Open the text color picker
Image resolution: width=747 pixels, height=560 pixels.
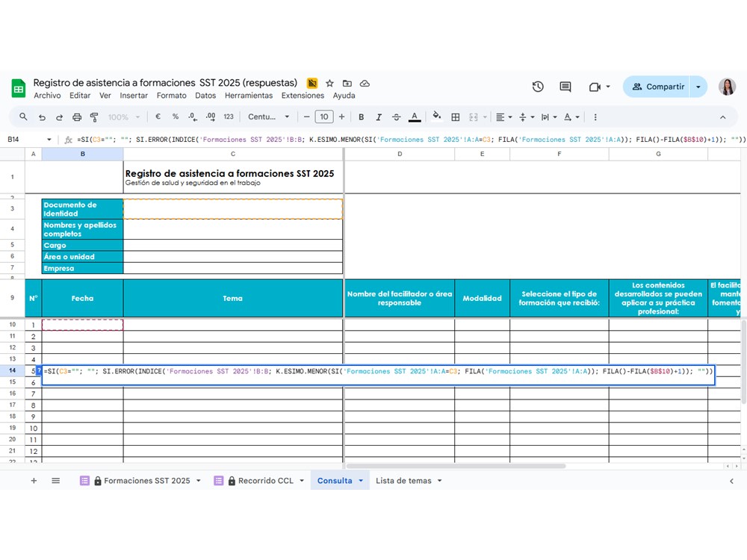(x=415, y=117)
